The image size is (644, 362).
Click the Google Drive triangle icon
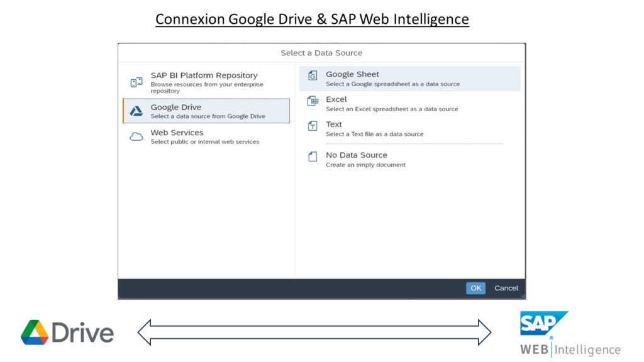pos(136,111)
